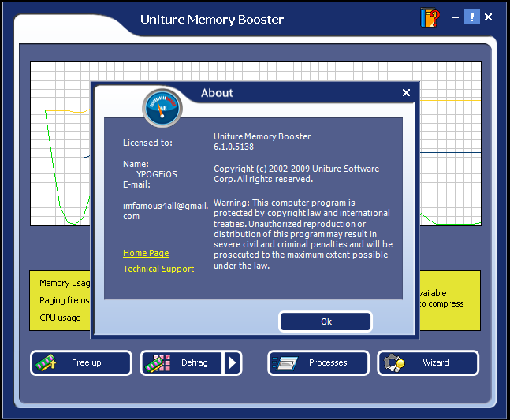
Task: Click the Memory usage label
Action: pyautogui.click(x=65, y=284)
